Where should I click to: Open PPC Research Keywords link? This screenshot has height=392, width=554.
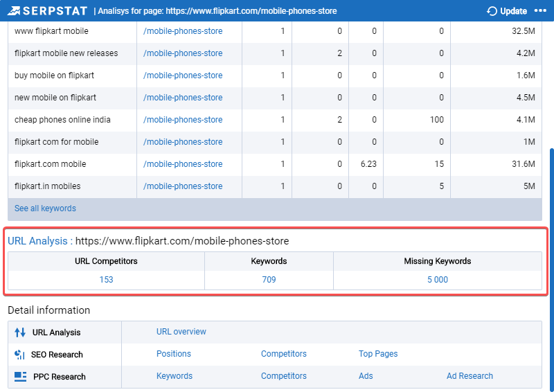click(175, 376)
